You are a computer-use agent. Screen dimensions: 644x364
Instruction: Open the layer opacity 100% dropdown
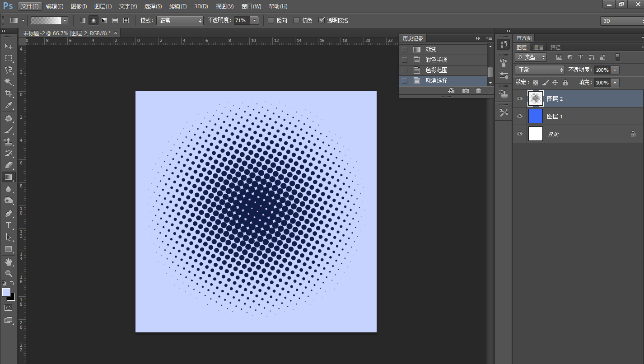point(615,70)
